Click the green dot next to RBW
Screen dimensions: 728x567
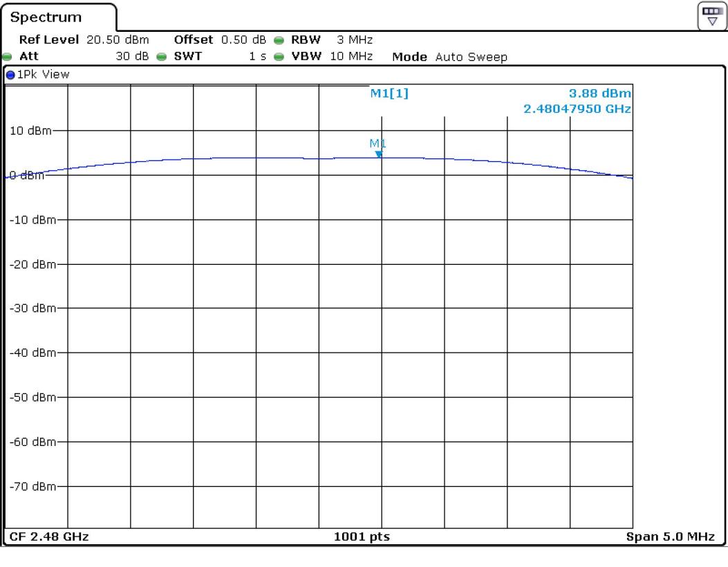click(x=279, y=40)
